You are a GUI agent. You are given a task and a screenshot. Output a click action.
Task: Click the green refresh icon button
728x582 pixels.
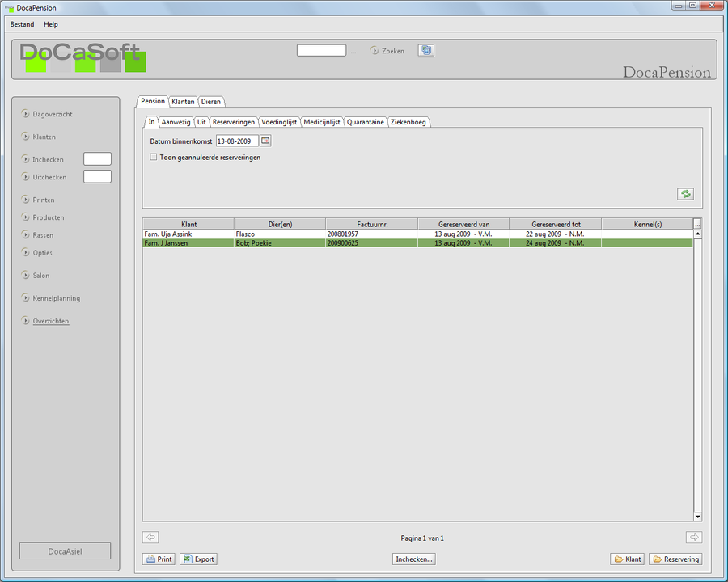tap(685, 193)
